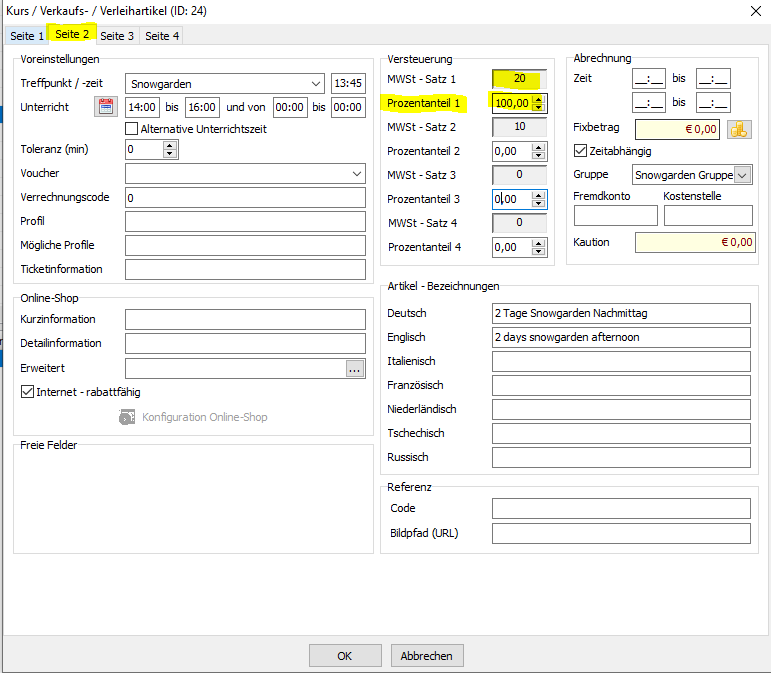Click the MWSt - Satz 3 field
Screen dimensions: 771x673
pos(520,175)
